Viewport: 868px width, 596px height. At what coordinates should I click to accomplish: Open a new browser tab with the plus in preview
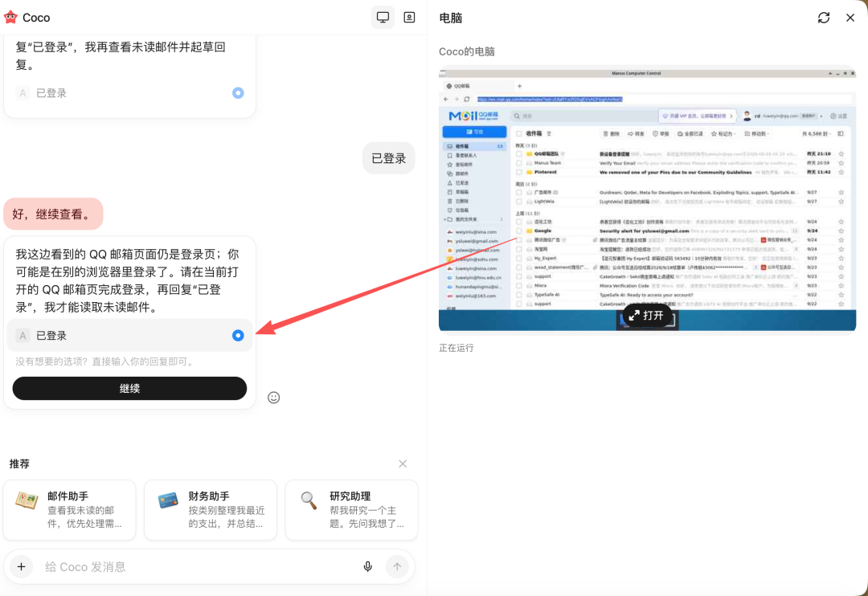click(519, 86)
